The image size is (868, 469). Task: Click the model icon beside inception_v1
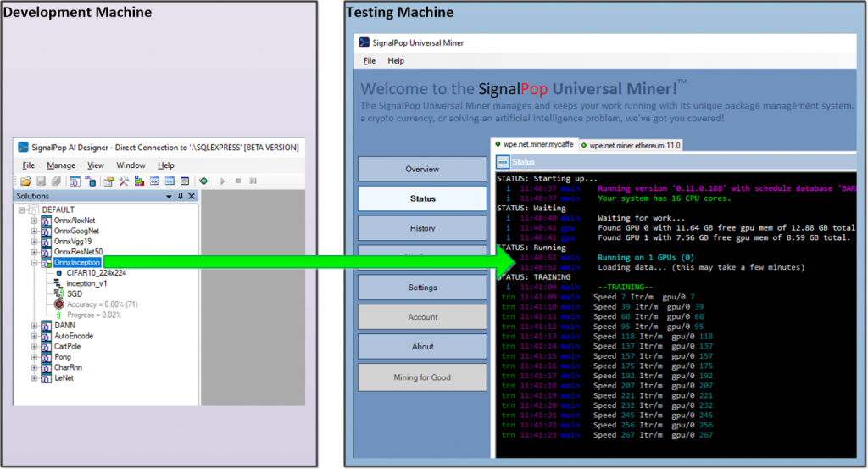58,283
